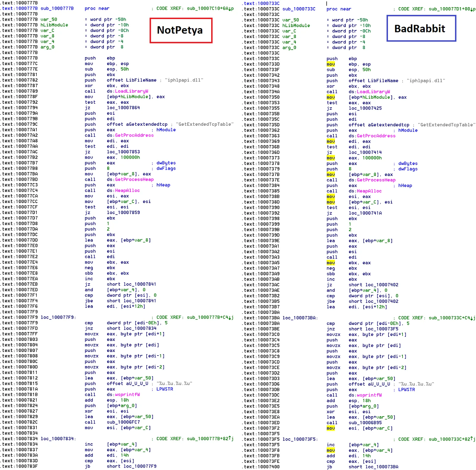Click the address .text:100077B2 in NotPetya listing
Image resolution: width=476 pixels, height=470 pixels.
point(19,158)
